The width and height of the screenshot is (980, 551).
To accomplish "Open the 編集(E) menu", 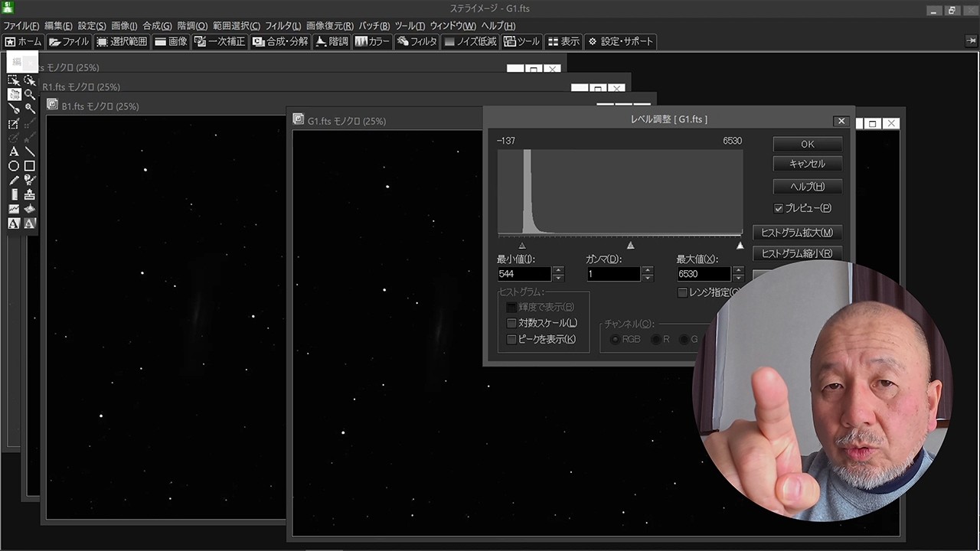I will pyautogui.click(x=58, y=26).
